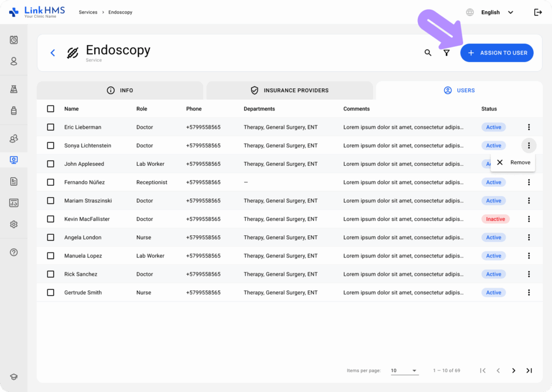Go to the last page with pagination arrow
Screen dimensions: 552x392
tap(529, 370)
